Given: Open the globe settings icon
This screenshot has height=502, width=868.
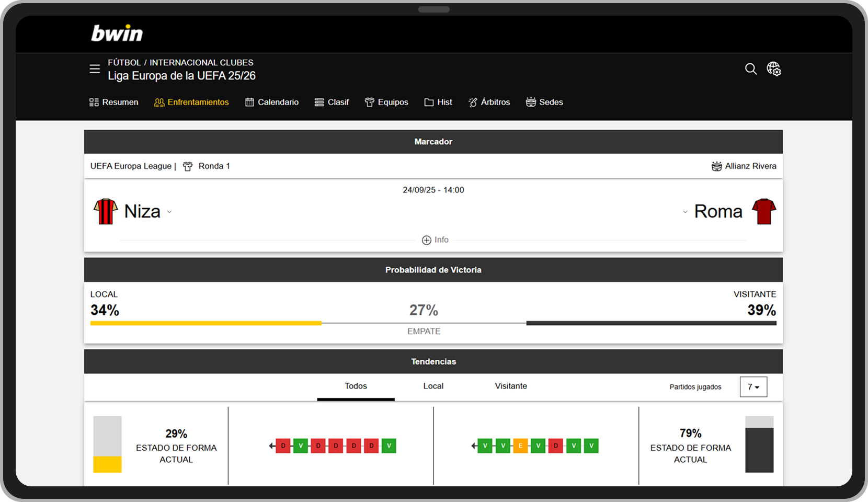Looking at the screenshot, I should (774, 69).
